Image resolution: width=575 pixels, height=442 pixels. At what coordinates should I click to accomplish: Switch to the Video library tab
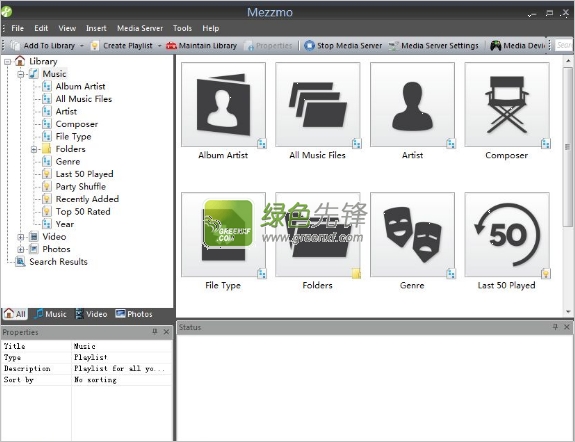pyautogui.click(x=91, y=314)
